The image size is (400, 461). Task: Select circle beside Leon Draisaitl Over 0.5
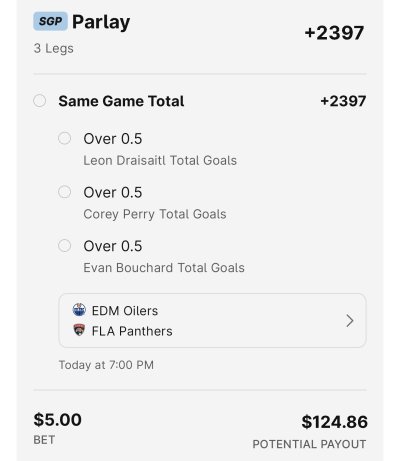point(65,138)
